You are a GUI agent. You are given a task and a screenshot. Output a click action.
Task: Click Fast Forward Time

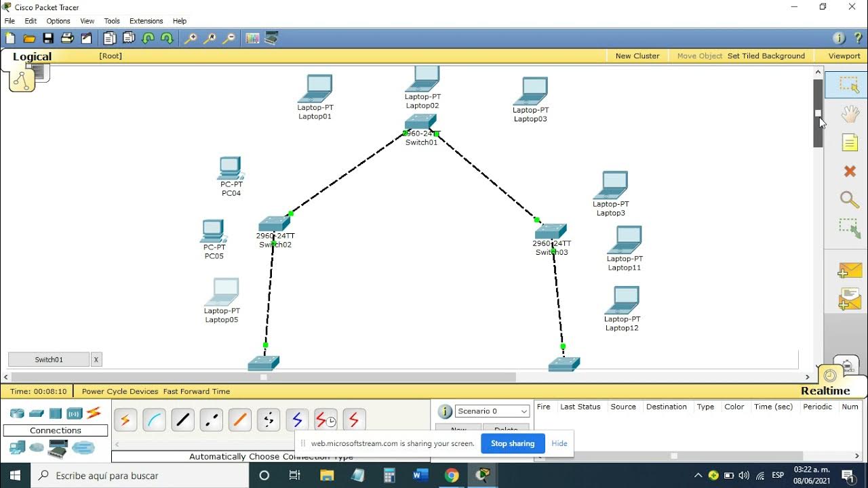[x=197, y=391]
